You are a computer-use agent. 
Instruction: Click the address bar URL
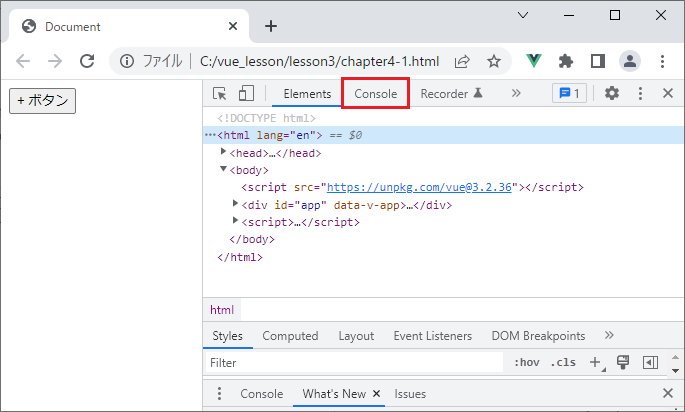[x=319, y=61]
